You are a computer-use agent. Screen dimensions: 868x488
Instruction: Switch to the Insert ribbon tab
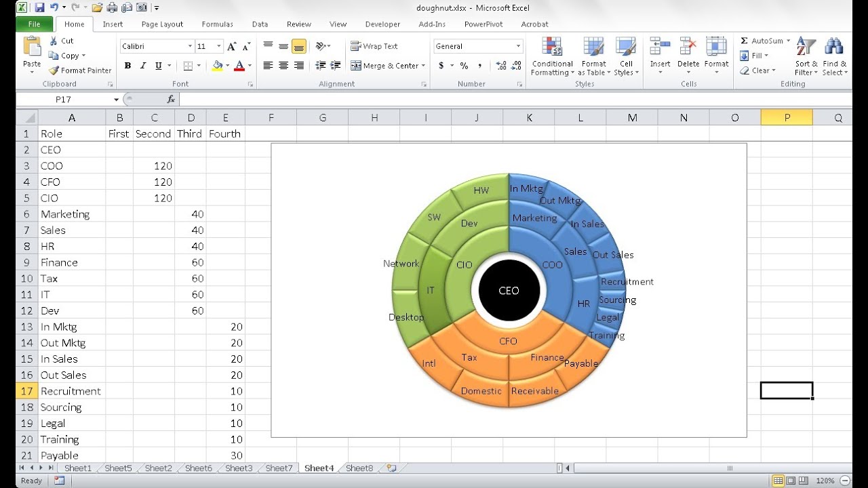coord(113,24)
